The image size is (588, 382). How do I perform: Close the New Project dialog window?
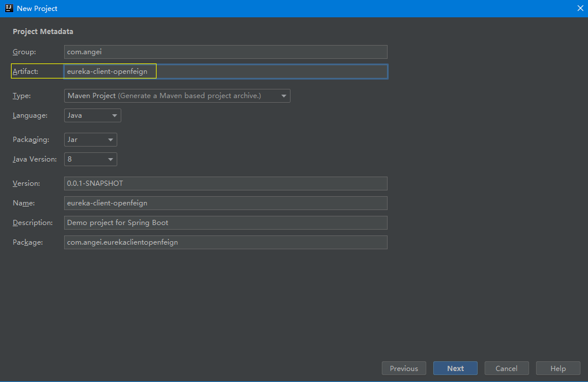click(580, 9)
